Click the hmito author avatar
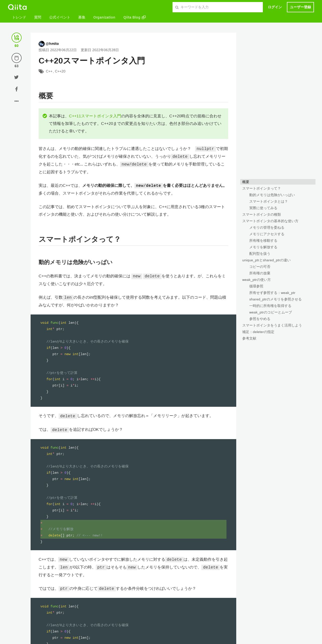322x644 pixels. click(42, 44)
